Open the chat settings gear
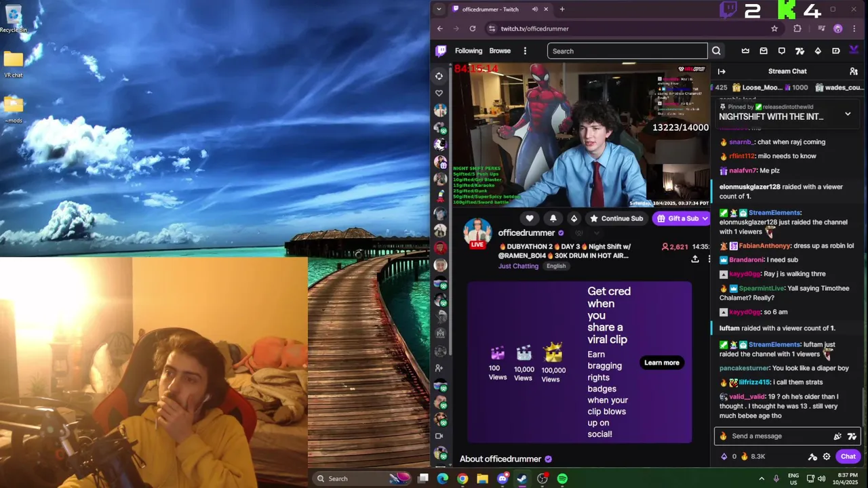The height and width of the screenshot is (488, 868). click(827, 457)
